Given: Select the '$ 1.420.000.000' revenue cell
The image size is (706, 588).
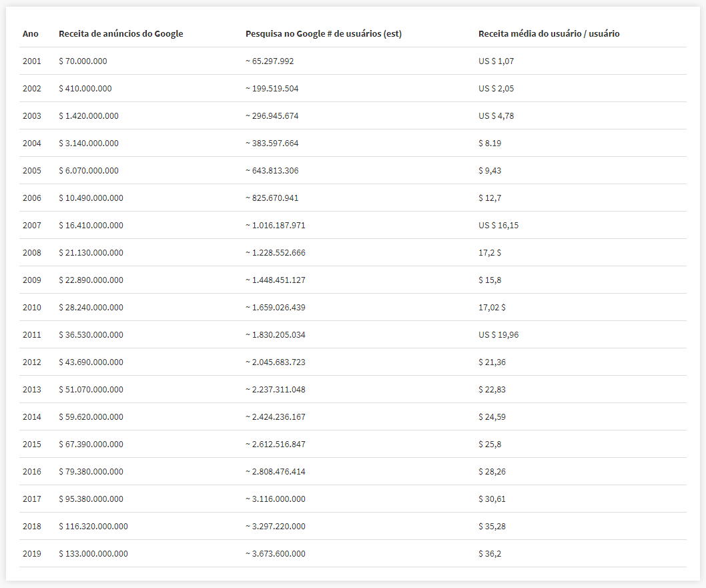Looking at the screenshot, I should (x=89, y=116).
